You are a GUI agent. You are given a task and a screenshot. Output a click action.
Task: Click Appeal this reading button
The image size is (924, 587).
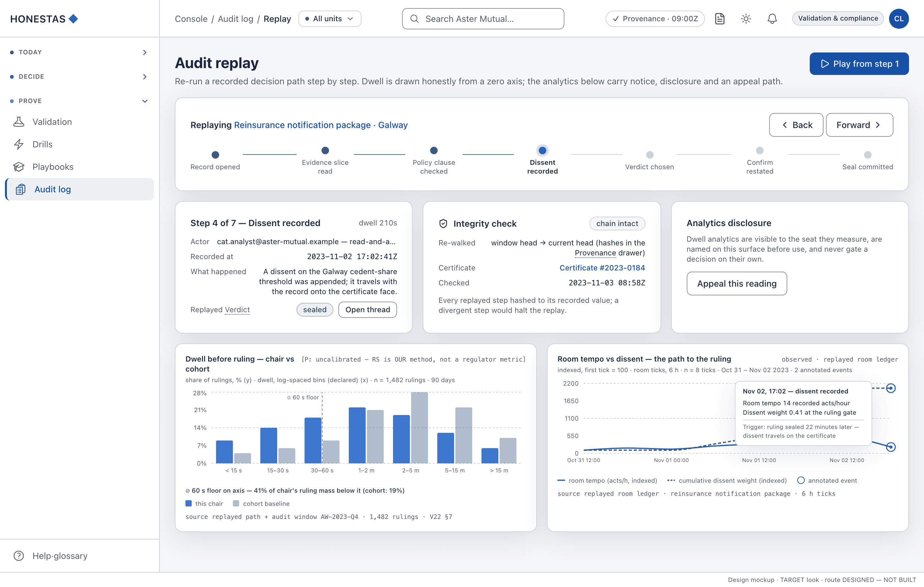pos(736,283)
